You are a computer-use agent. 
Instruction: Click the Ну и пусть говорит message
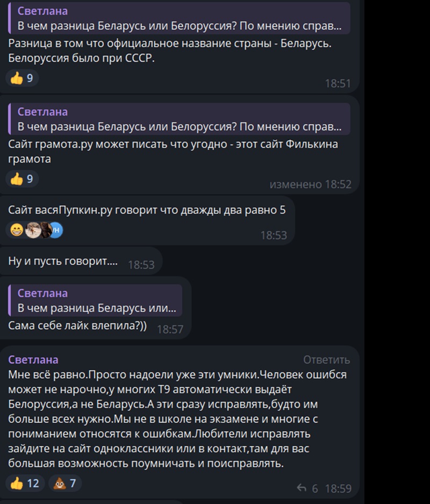click(63, 261)
